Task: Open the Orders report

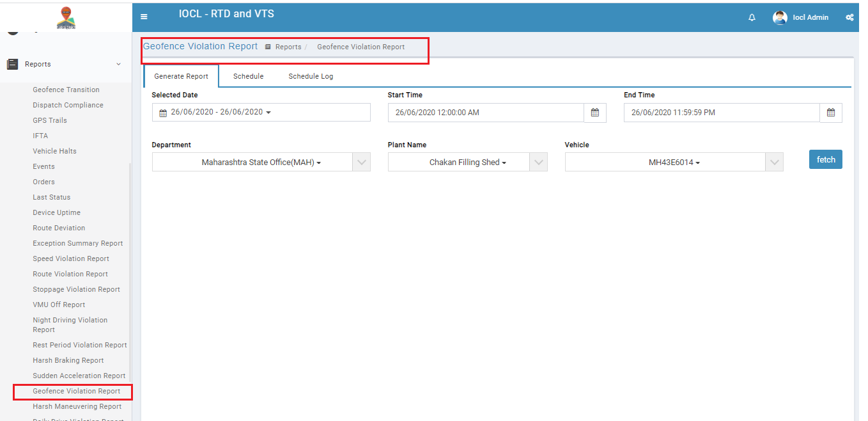Action: click(x=43, y=182)
